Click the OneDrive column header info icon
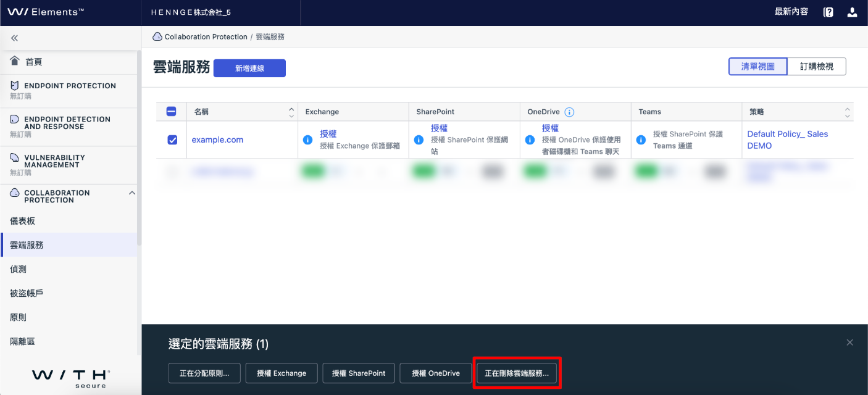Viewport: 868px width, 395px height. [570, 112]
